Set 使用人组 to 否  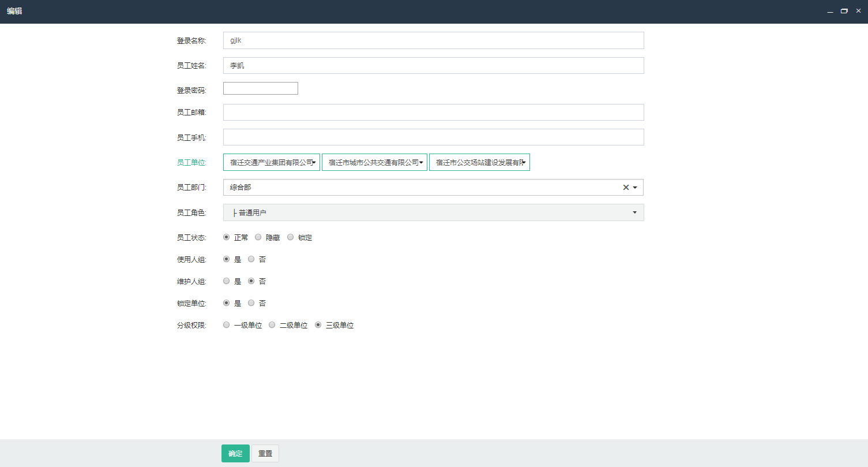click(x=251, y=259)
